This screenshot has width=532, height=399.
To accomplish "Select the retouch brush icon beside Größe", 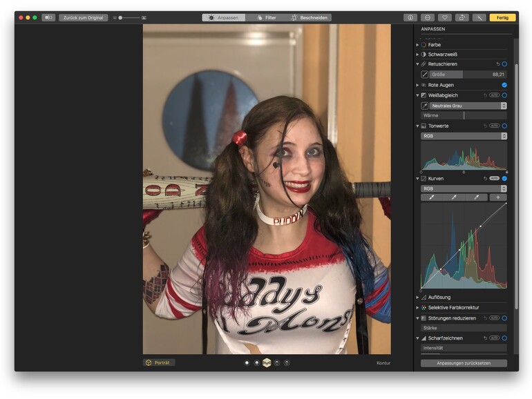I will tap(425, 74).
